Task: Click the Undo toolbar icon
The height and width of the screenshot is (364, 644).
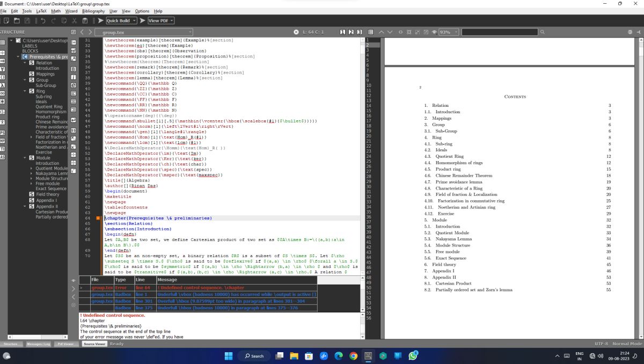Action: click(43, 20)
